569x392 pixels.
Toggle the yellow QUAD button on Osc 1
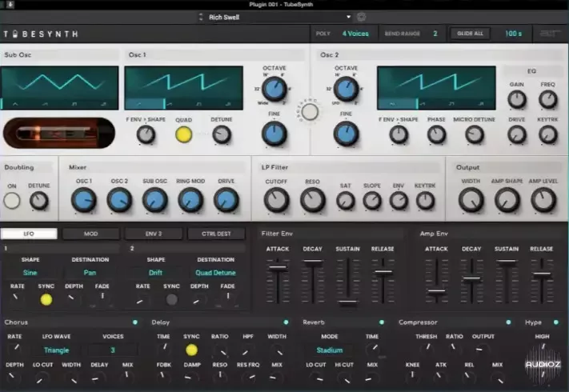(183, 134)
